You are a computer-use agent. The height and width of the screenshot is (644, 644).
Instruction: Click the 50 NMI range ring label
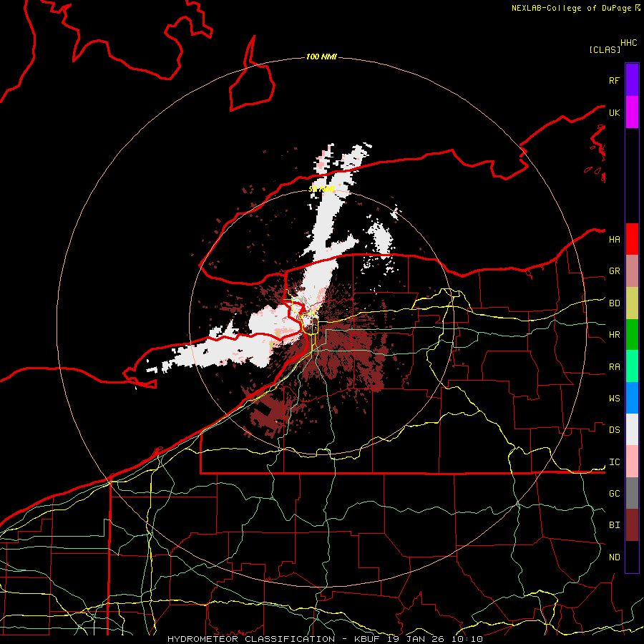point(321,189)
